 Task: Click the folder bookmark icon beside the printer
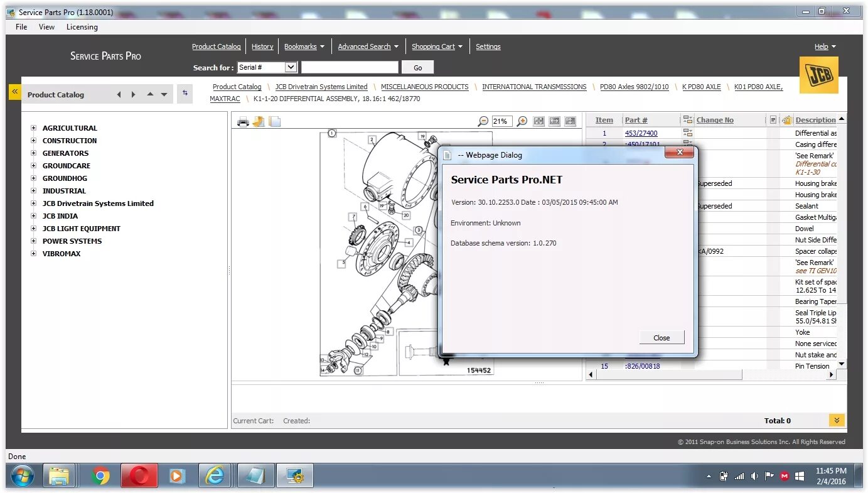pos(259,121)
